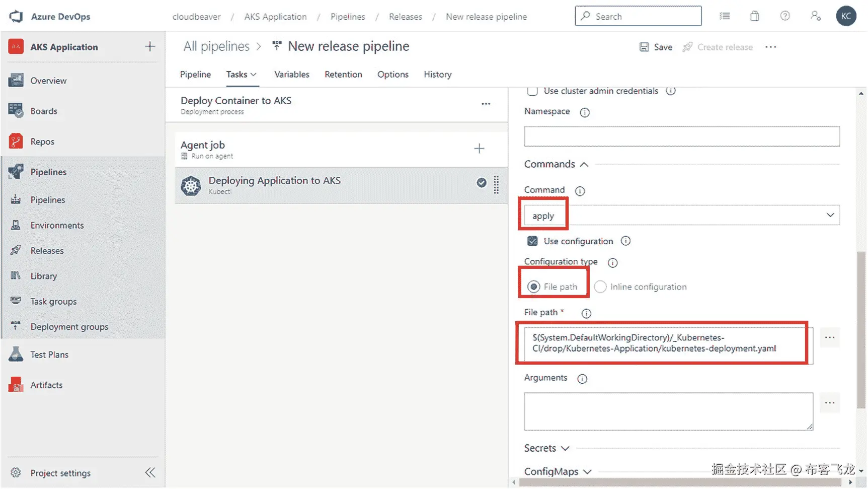Screen dimensions: 868x489
Task: Add new item with plus beside AKS Application
Action: 150,47
